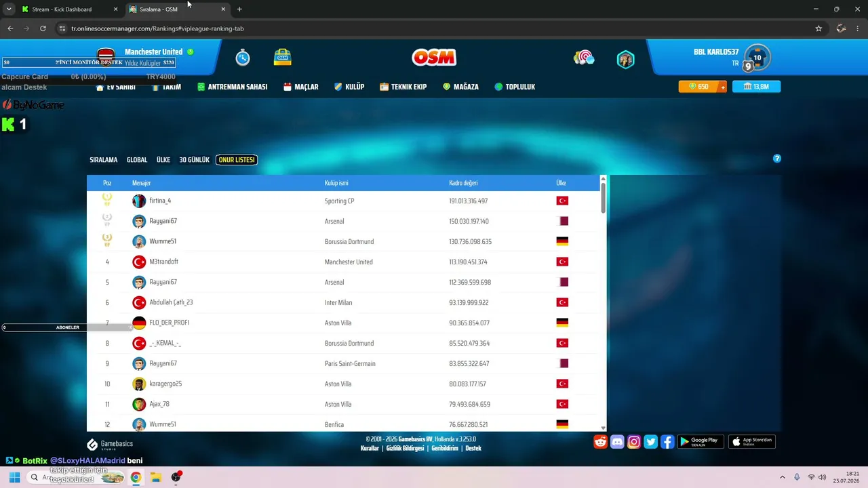Click FLO_DER_PROFI's German flag avatar
868x488 pixels.
(x=139, y=323)
